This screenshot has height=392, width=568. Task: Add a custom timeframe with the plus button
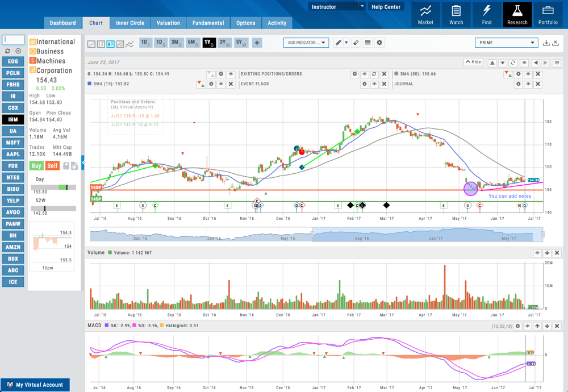(257, 43)
